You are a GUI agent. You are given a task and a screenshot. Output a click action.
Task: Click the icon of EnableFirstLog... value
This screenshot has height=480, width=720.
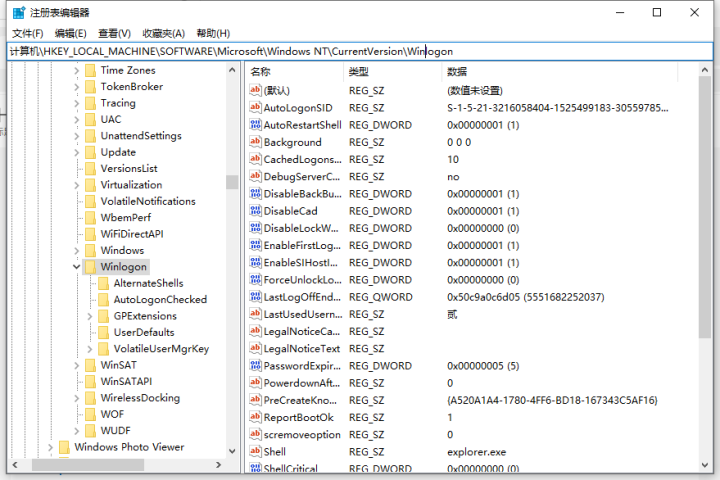tap(255, 245)
